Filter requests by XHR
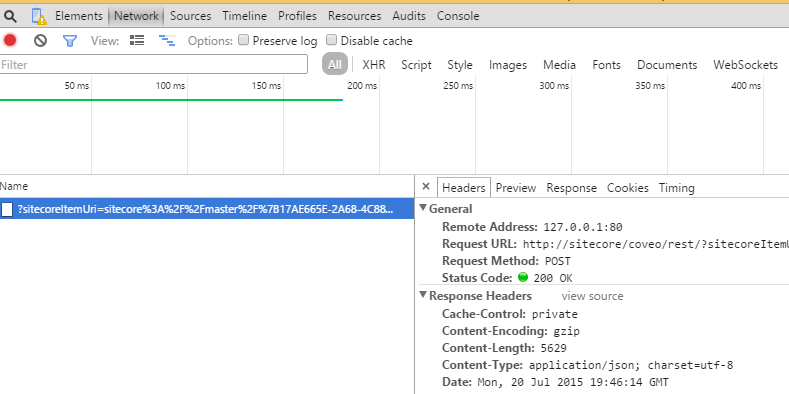This screenshot has width=789, height=394. (374, 65)
